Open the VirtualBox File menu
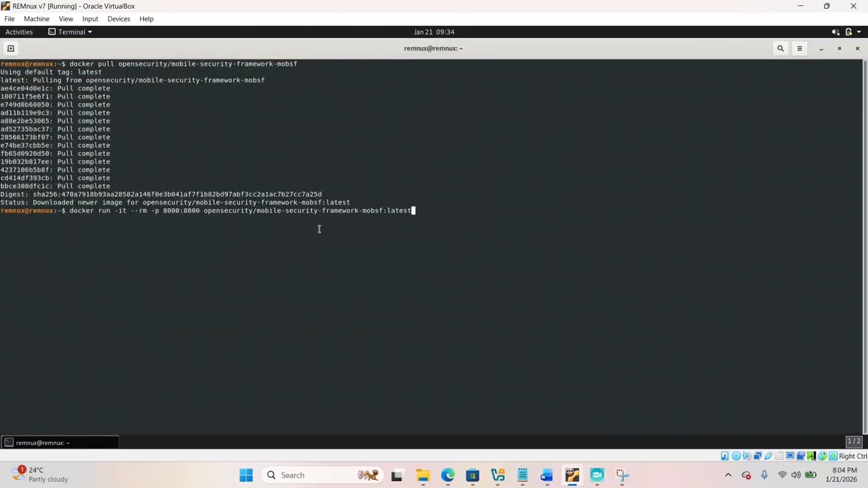 9,19
